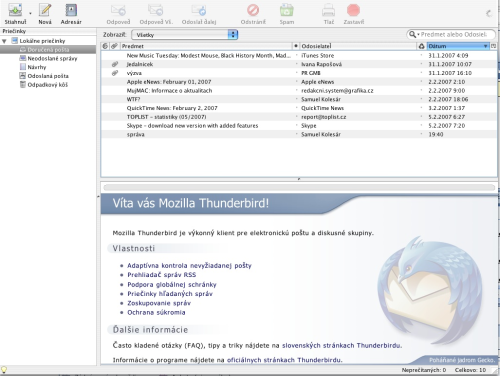
Task: Click the Tlač print icon
Action: tap(329, 10)
